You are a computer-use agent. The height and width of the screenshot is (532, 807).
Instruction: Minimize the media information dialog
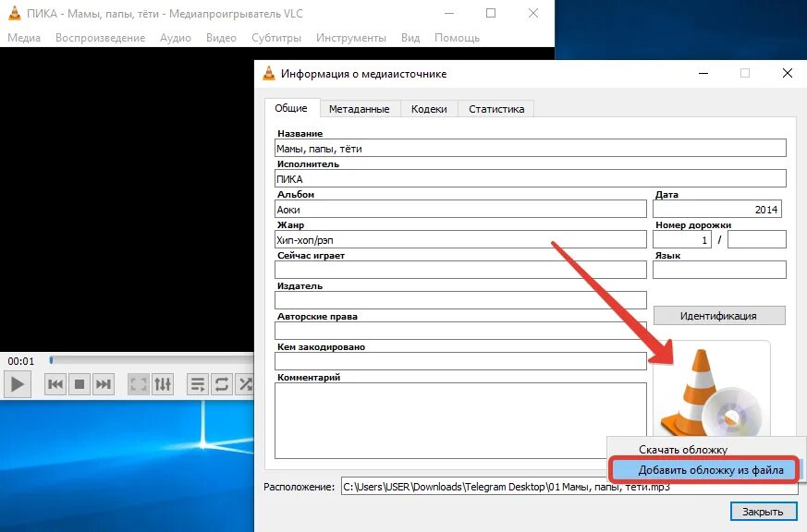(x=703, y=74)
